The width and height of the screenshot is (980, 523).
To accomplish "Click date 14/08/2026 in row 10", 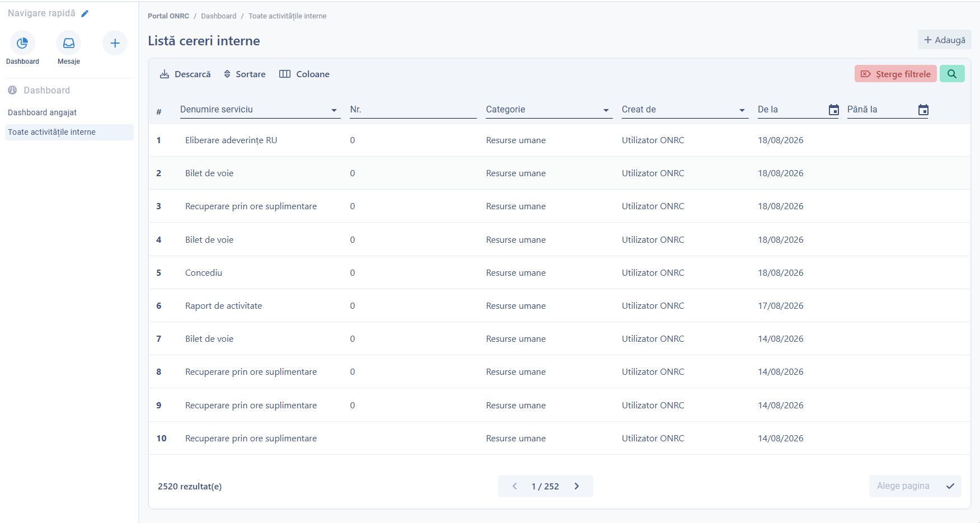I will 781,439.
